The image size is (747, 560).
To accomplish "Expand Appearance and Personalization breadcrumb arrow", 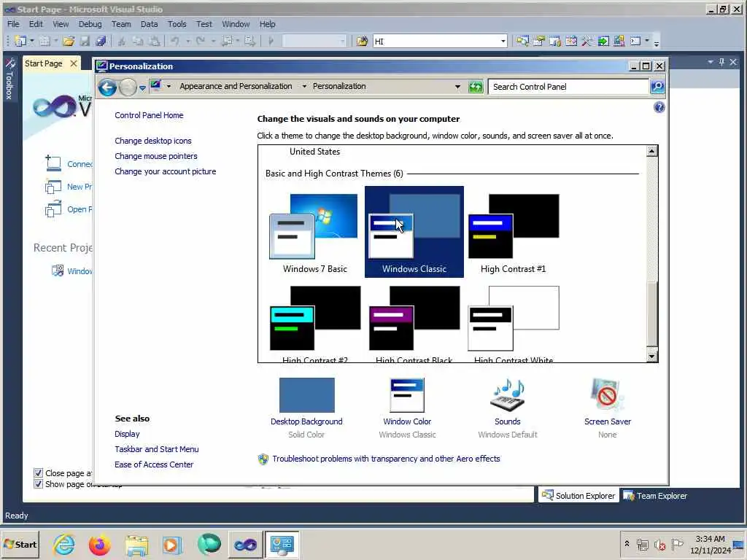I will click(304, 86).
